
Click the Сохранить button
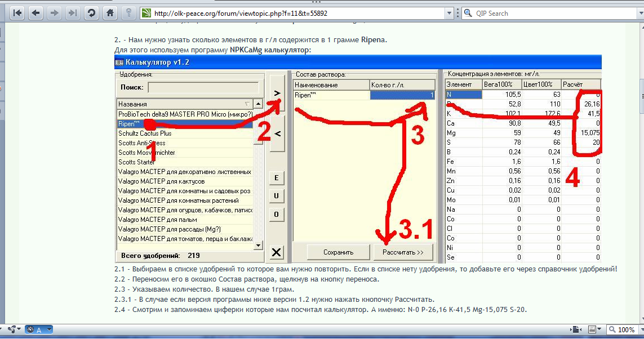338,252
